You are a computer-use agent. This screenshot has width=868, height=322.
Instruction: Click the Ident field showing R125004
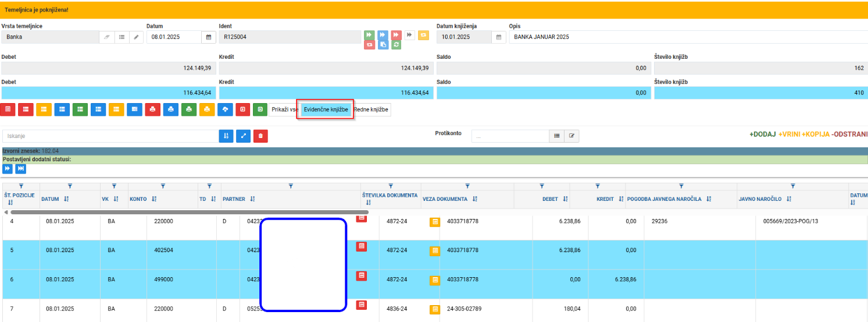coord(290,37)
